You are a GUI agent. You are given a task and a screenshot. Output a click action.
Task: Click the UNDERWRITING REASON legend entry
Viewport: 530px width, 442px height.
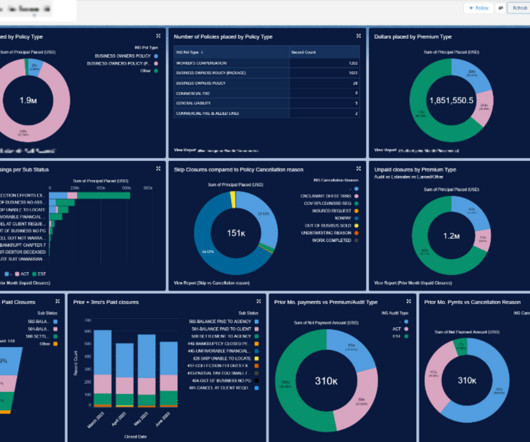point(330,233)
